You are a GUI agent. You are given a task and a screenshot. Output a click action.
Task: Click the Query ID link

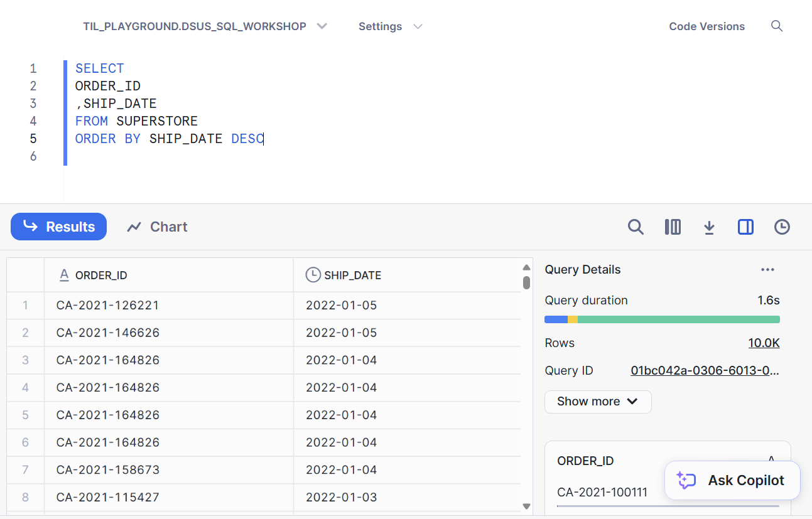[x=705, y=371]
